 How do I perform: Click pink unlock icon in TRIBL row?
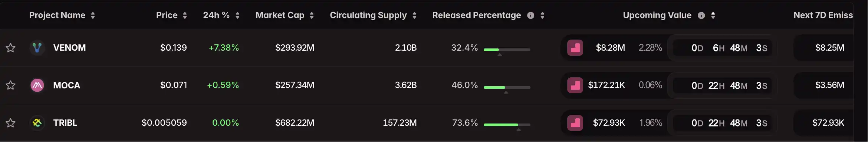pos(575,123)
